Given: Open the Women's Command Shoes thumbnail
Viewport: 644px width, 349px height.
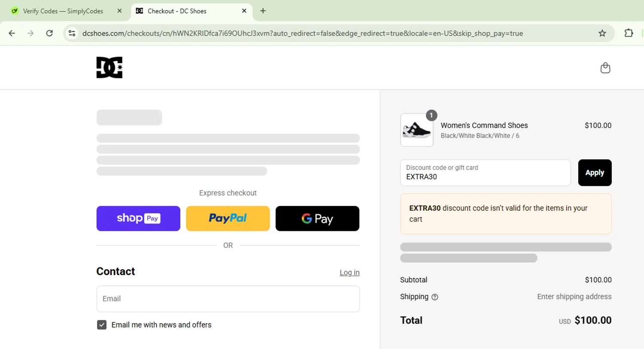Looking at the screenshot, I should click(417, 130).
